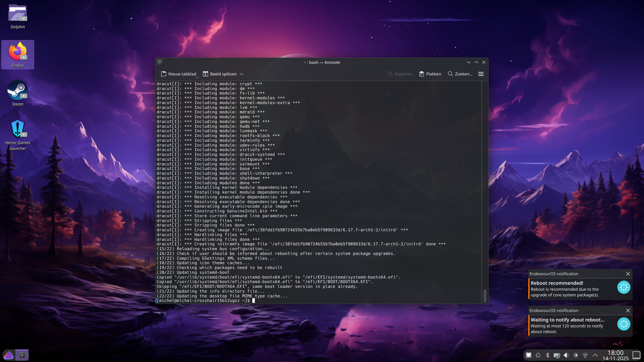Click Nieuw tabblad to open new tab
This screenshot has height=362, width=644.
click(178, 74)
